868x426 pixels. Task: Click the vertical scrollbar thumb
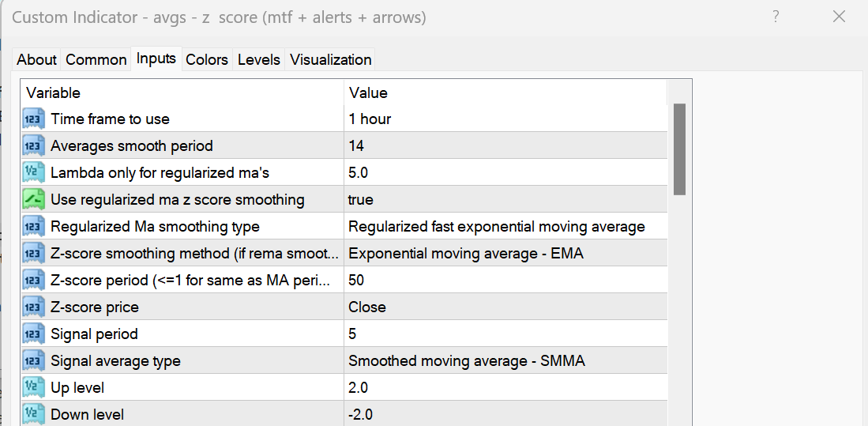(679, 149)
